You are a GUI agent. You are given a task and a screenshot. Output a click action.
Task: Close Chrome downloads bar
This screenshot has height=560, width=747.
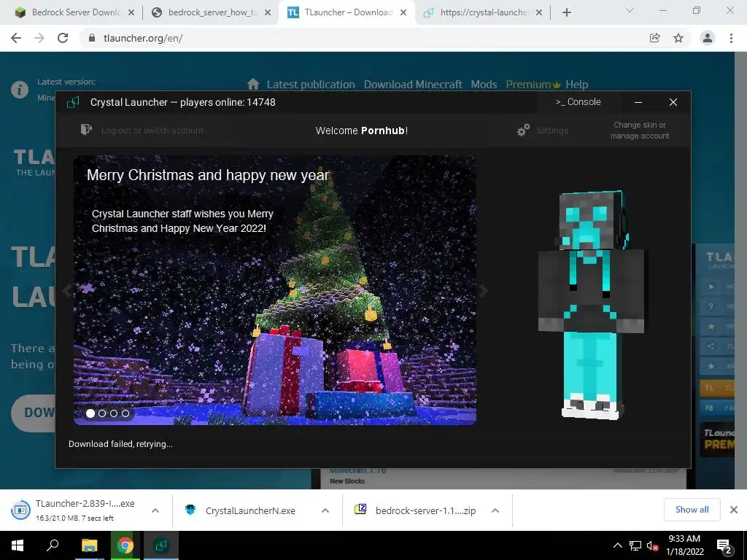(x=734, y=510)
